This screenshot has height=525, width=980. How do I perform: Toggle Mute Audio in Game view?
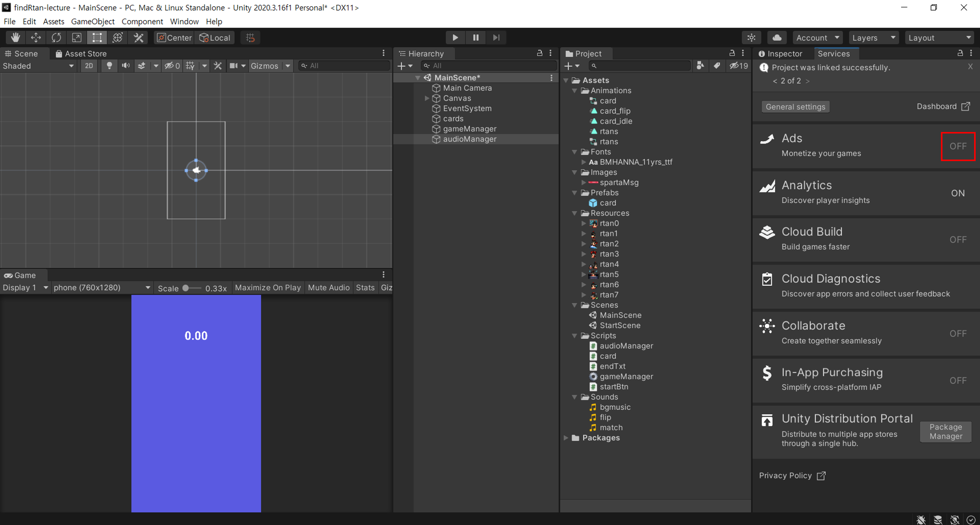(329, 288)
